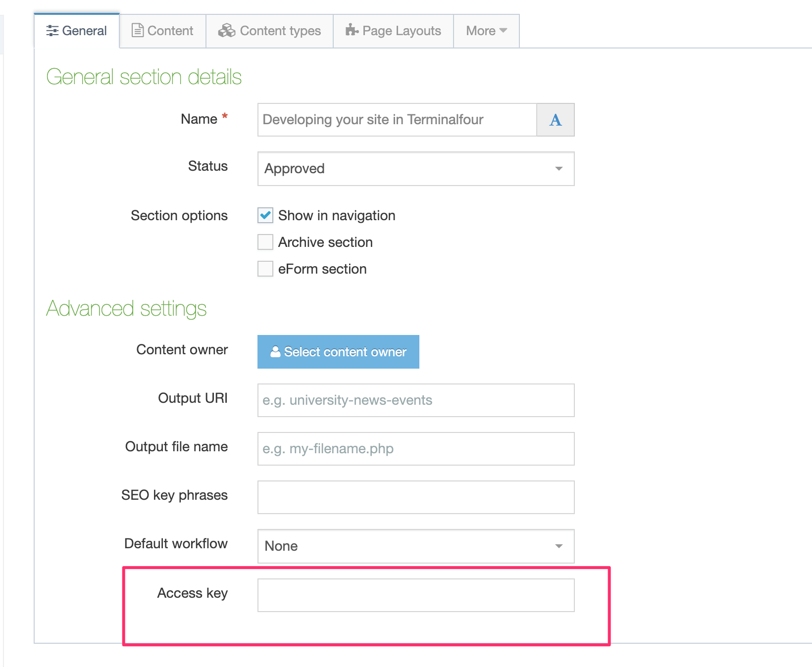Open the More tab dropdown menu
The image size is (812, 667).
point(486,31)
